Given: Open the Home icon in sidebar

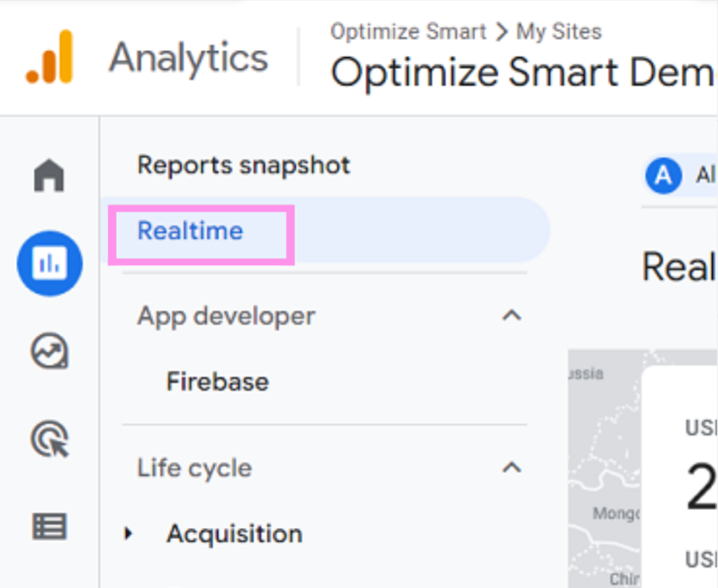Looking at the screenshot, I should click(49, 176).
